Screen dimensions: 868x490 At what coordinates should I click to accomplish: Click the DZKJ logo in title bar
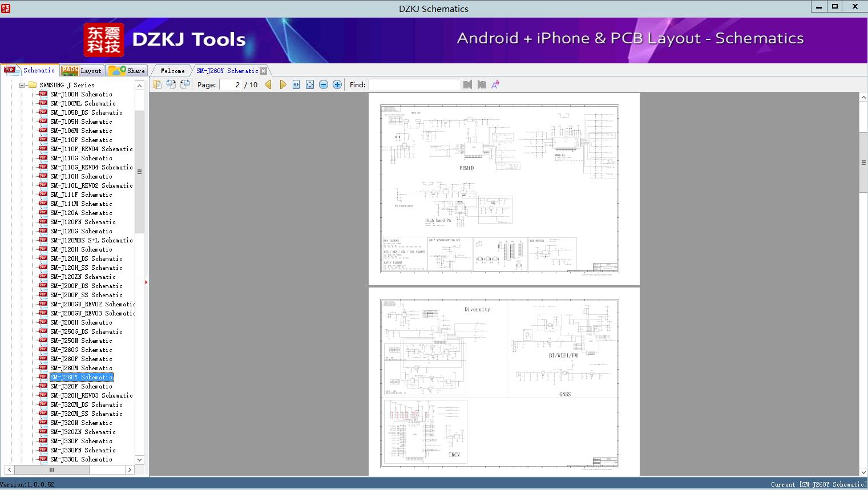6,8
